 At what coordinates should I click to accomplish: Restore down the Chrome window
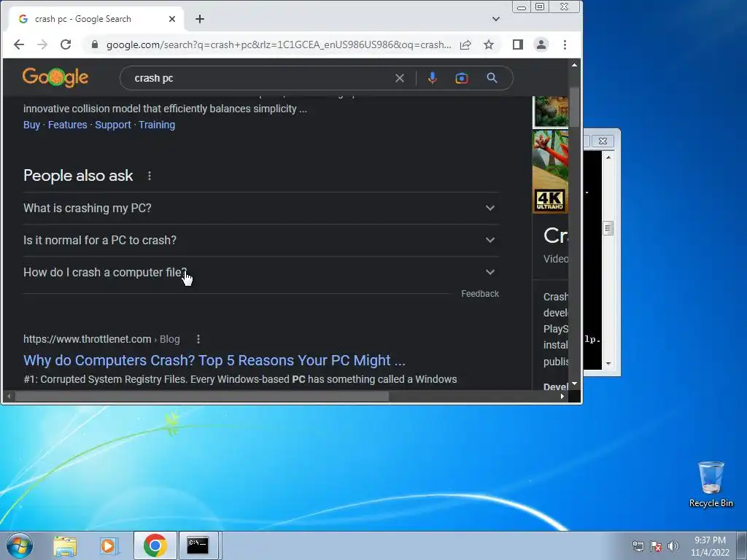click(x=540, y=7)
